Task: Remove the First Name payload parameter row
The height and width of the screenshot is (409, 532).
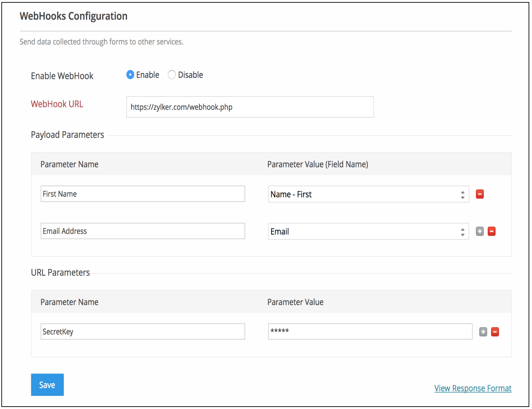Action: 480,194
